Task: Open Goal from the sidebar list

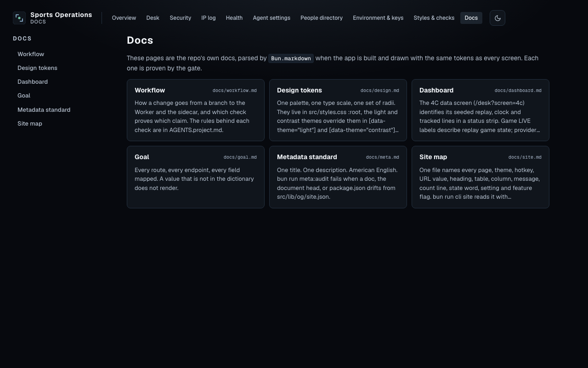Action: coord(24,96)
